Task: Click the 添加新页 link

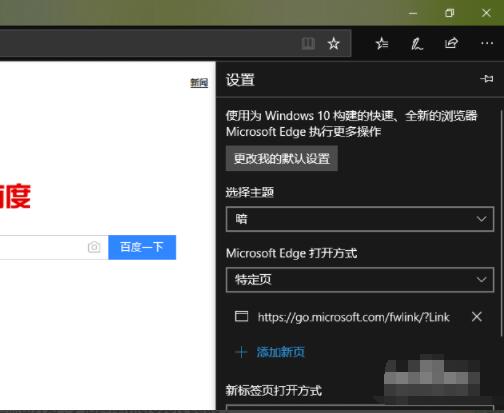Action: pos(280,352)
